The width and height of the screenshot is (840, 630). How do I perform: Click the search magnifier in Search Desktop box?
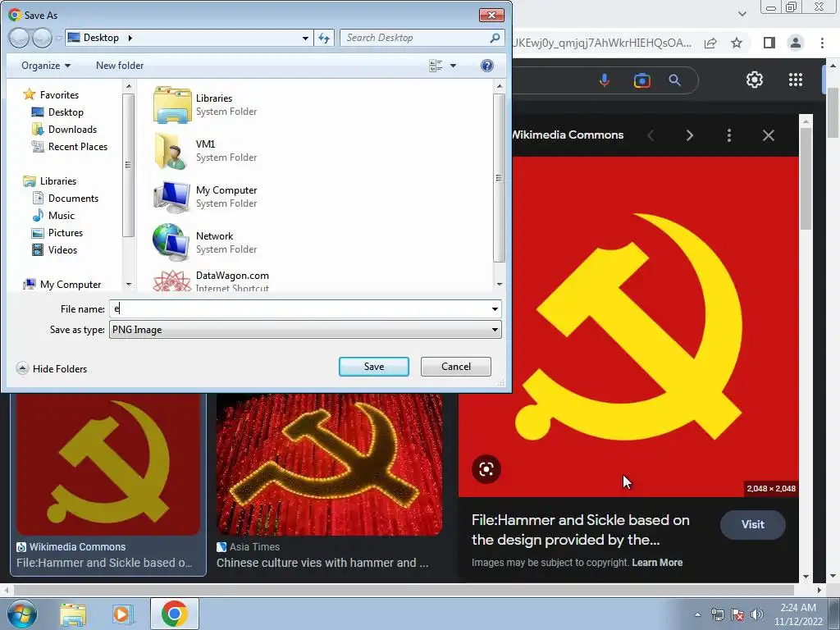[495, 38]
